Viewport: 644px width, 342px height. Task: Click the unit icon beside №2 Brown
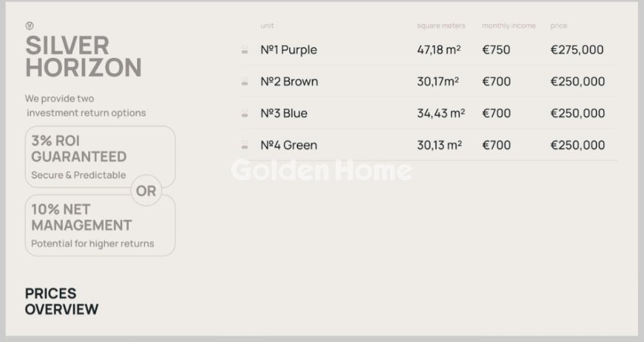coord(245,82)
